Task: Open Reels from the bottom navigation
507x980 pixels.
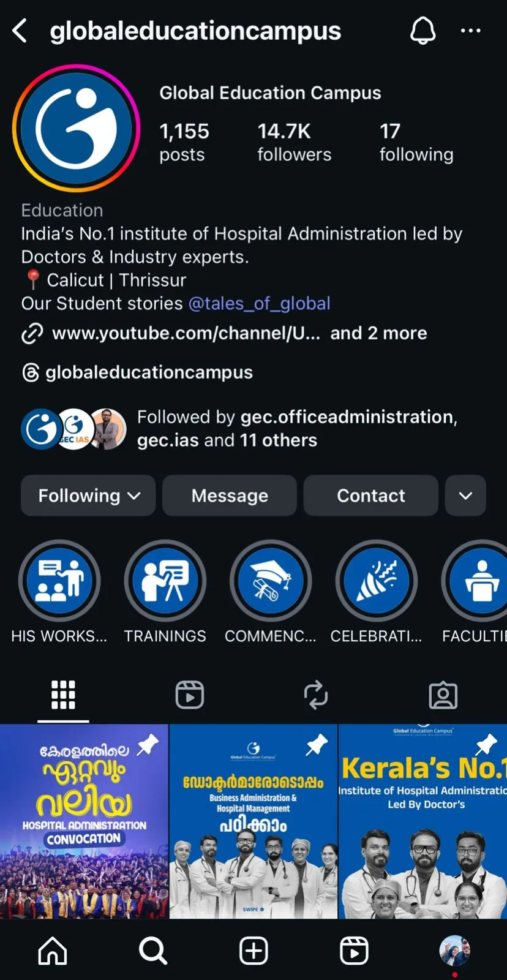Action: point(354,951)
